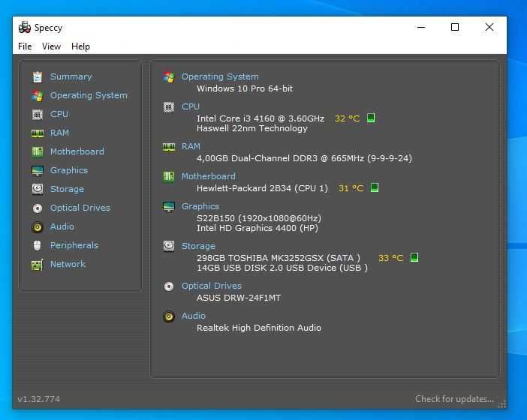The height and width of the screenshot is (420, 527).
Task: Click Realtek High Definition Audio text
Action: point(259,328)
